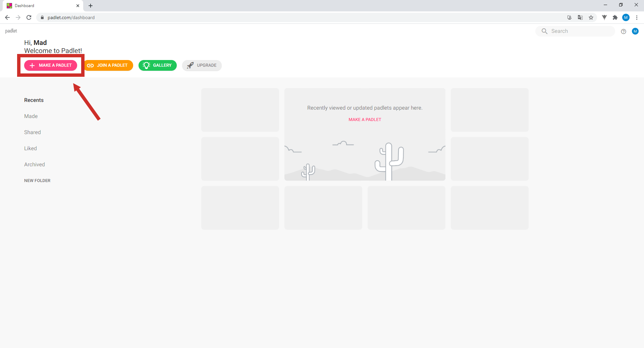644x348 pixels.
Task: Click the Make a Padlet link in empty state
Action: [x=365, y=120]
